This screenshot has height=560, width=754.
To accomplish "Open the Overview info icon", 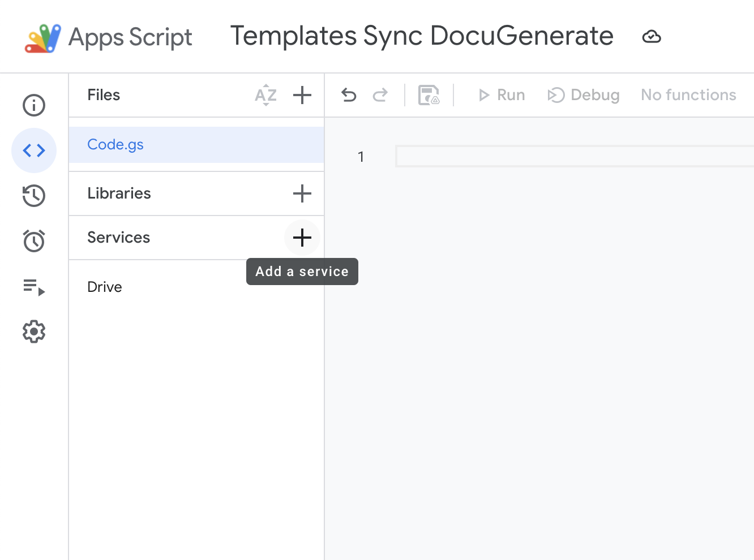I will click(34, 105).
